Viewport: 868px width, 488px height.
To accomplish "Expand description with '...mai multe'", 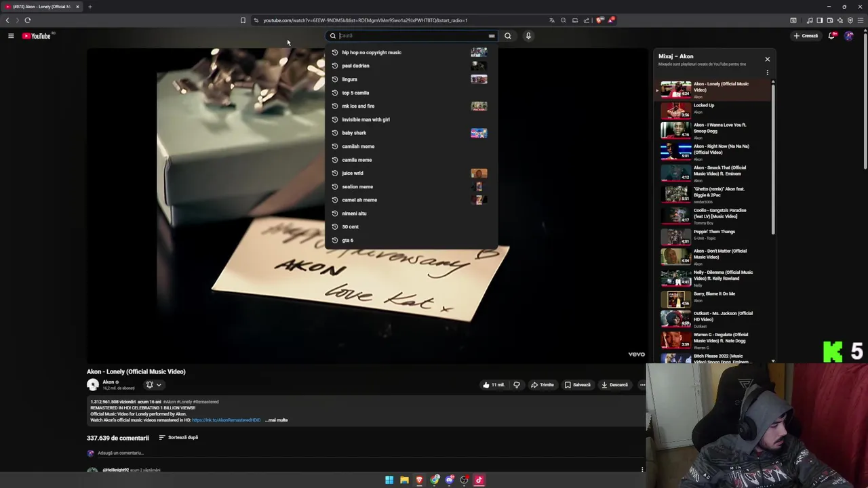I will (277, 420).
